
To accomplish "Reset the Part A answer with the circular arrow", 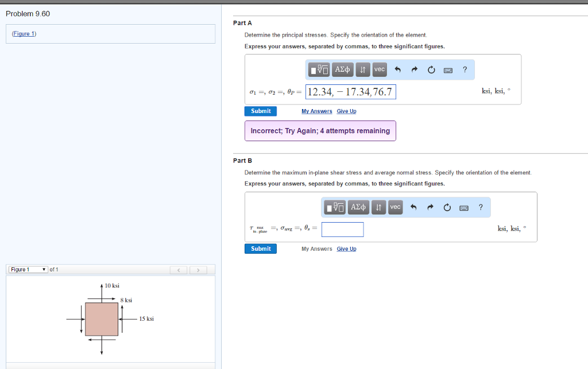I will tap(431, 69).
